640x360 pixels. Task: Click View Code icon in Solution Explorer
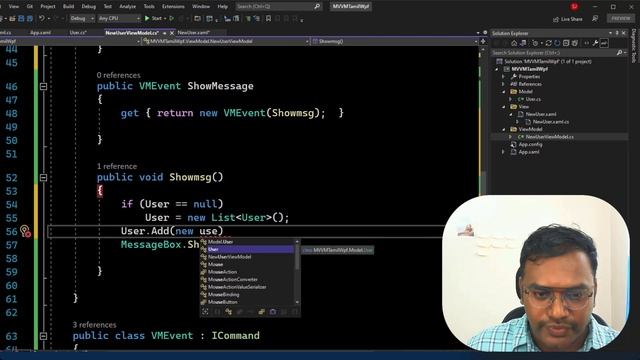point(587,43)
